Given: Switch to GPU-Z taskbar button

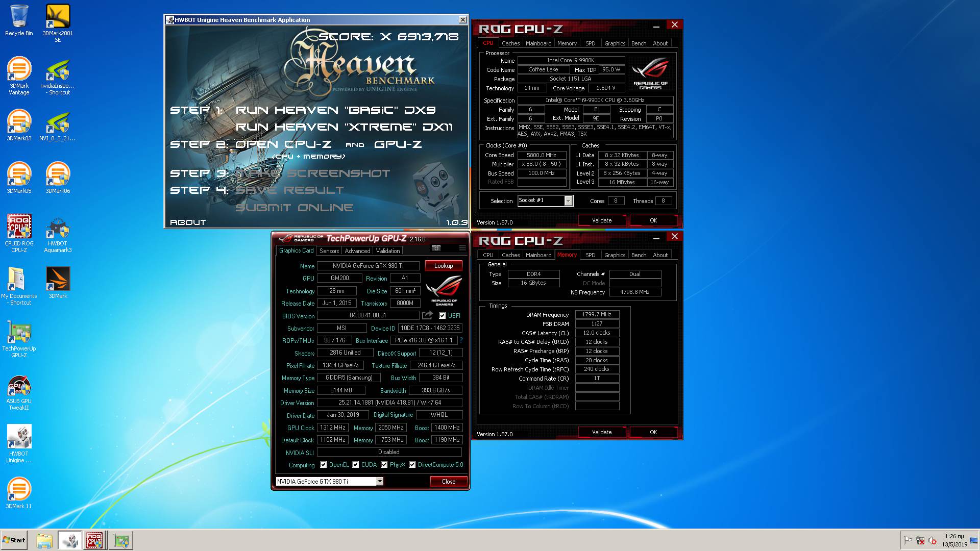Looking at the screenshot, I should point(121,540).
